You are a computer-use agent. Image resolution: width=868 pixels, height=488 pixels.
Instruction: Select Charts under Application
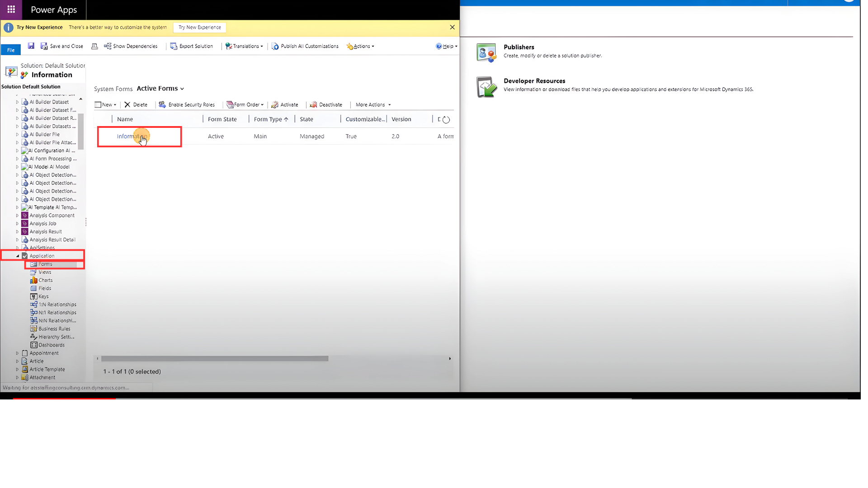45,280
